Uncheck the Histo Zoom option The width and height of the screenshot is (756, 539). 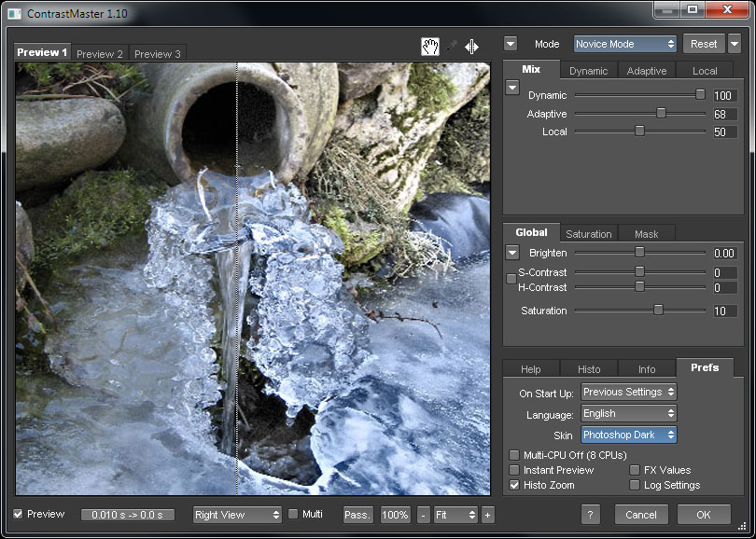pos(514,485)
